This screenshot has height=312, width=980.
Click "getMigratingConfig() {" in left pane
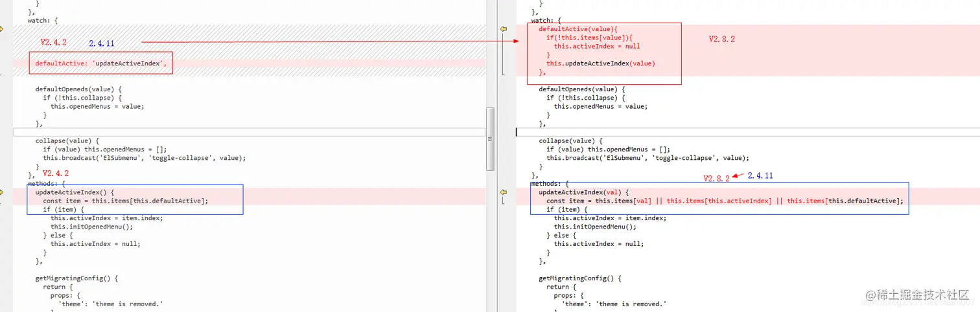[76, 278]
